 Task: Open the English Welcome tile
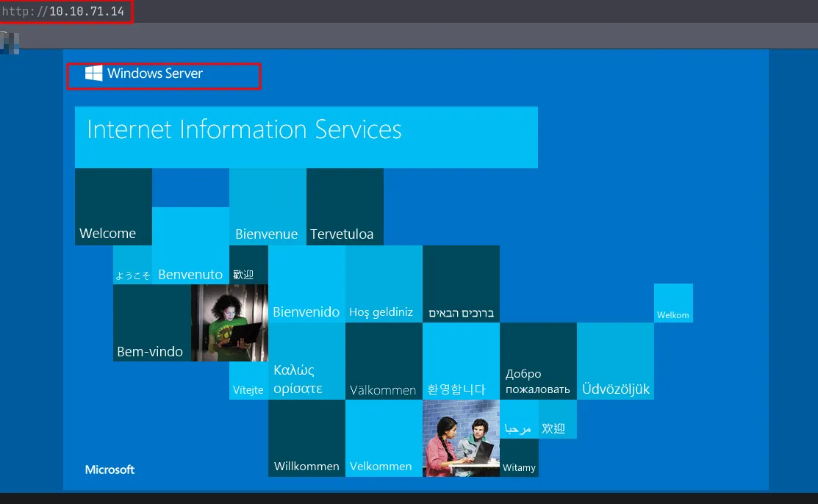[x=113, y=207]
